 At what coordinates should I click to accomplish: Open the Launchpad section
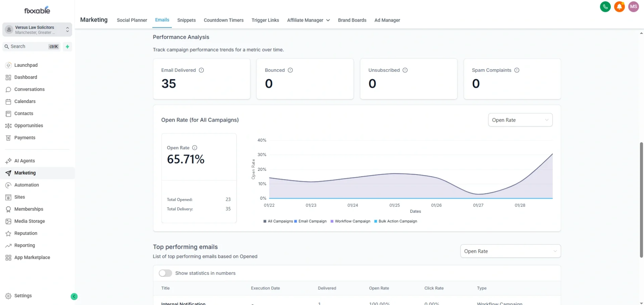pos(26,65)
